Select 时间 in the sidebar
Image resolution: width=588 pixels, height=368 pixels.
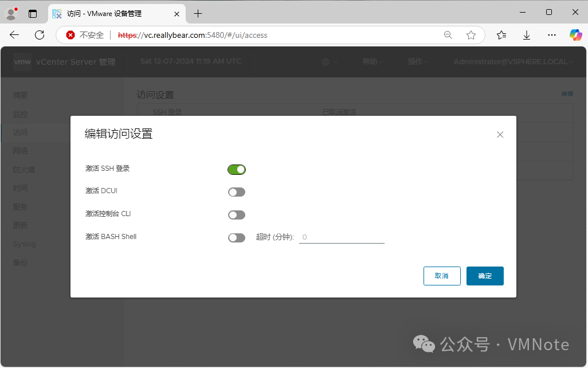(x=20, y=188)
